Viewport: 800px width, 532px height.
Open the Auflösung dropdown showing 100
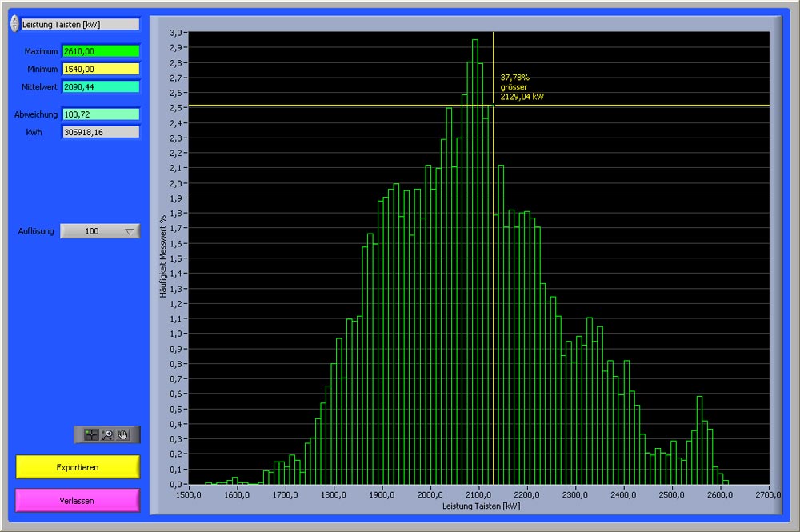click(x=100, y=231)
